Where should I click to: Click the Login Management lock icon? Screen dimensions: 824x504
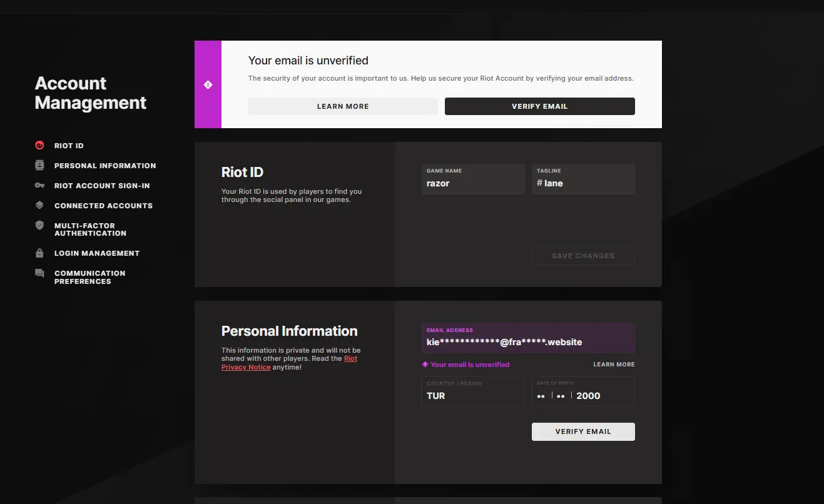coord(39,253)
